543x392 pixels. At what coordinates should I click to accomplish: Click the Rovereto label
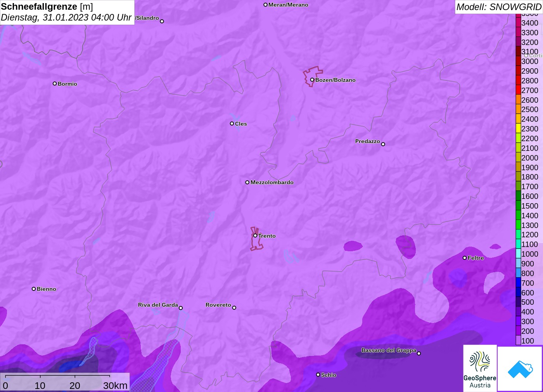tap(218, 305)
